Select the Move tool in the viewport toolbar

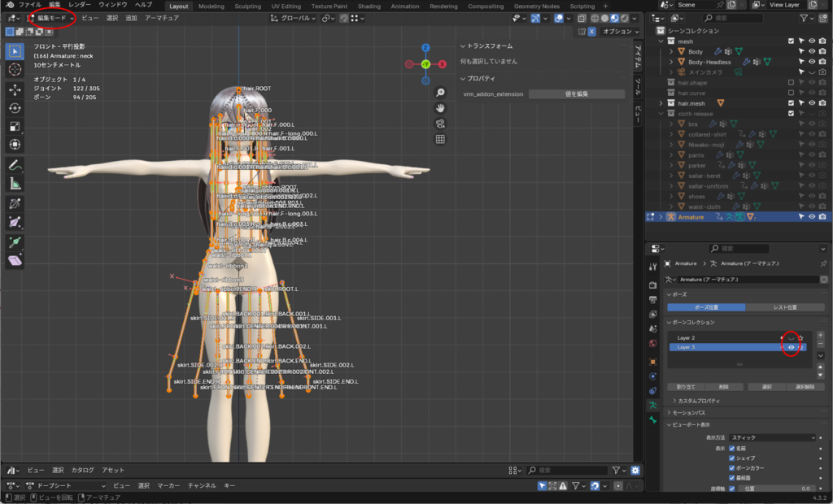pos(15,89)
